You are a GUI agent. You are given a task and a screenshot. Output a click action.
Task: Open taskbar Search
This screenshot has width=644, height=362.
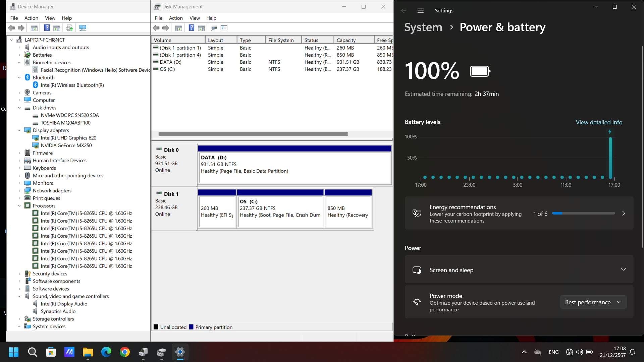32,352
